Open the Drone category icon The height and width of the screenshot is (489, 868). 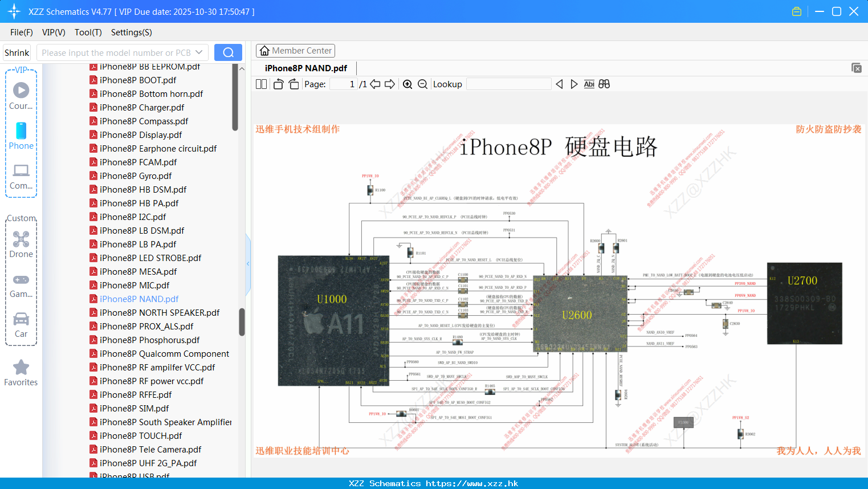tap(21, 239)
